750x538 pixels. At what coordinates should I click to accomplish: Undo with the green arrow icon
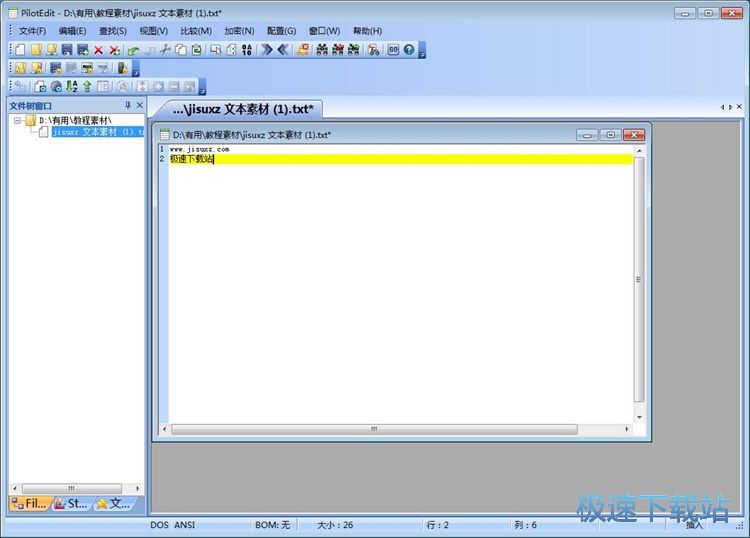pyautogui.click(x=133, y=50)
